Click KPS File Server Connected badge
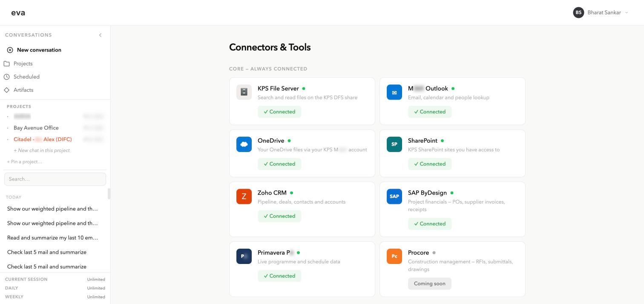 [x=279, y=112]
